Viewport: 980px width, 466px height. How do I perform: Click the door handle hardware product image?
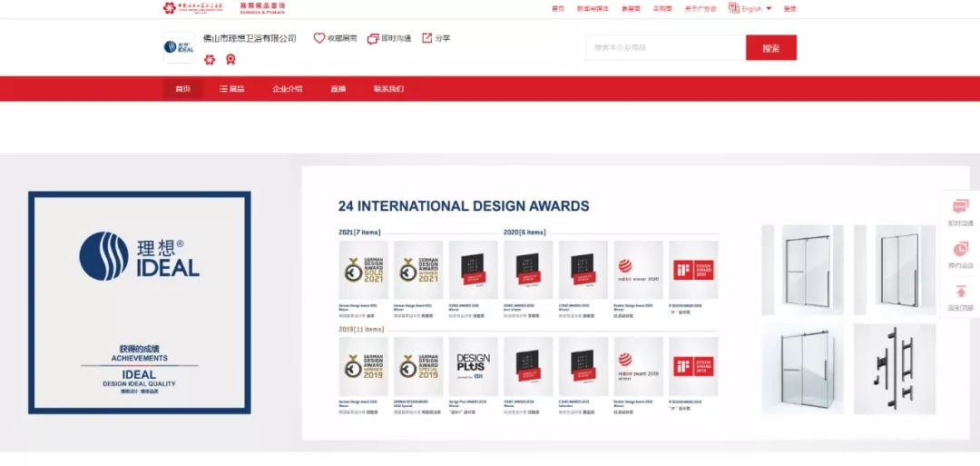tap(895, 369)
